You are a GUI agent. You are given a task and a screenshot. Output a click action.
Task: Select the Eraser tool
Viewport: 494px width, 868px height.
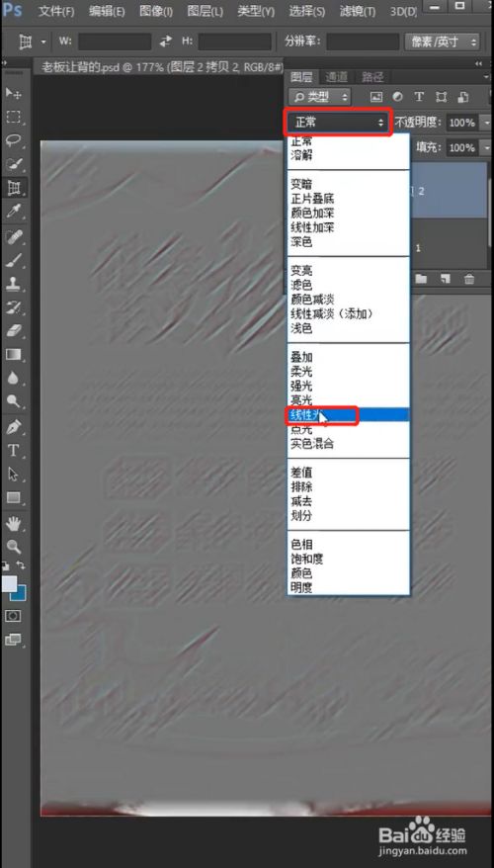click(13, 331)
